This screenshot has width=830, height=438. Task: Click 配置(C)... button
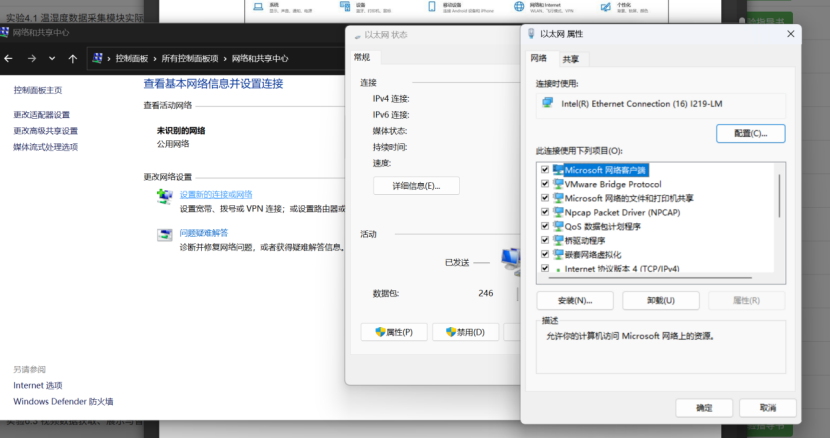pos(751,133)
